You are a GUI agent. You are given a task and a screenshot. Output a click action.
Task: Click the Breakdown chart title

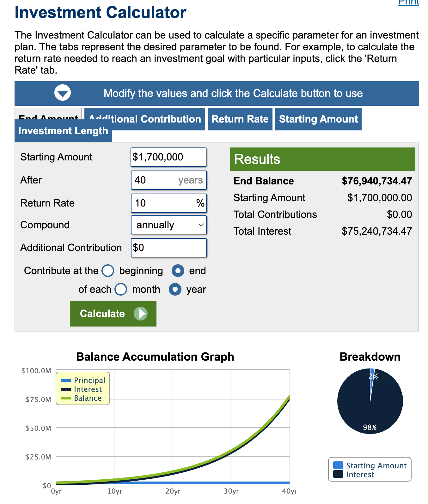pos(370,357)
